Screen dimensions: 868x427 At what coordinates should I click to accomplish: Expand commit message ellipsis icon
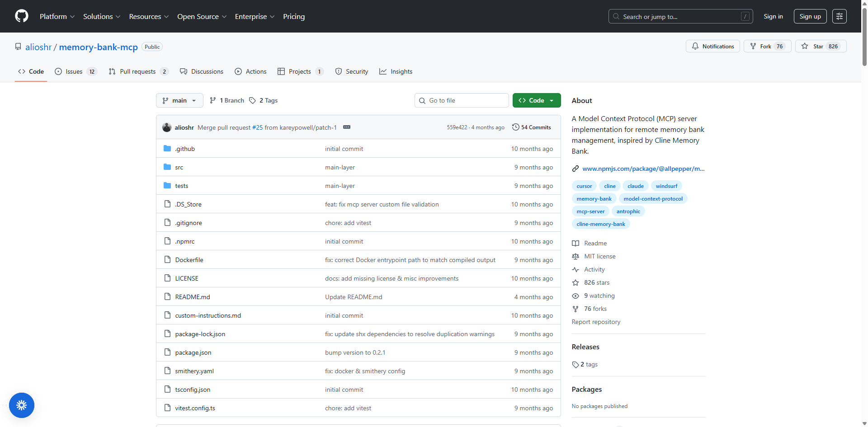(x=347, y=127)
